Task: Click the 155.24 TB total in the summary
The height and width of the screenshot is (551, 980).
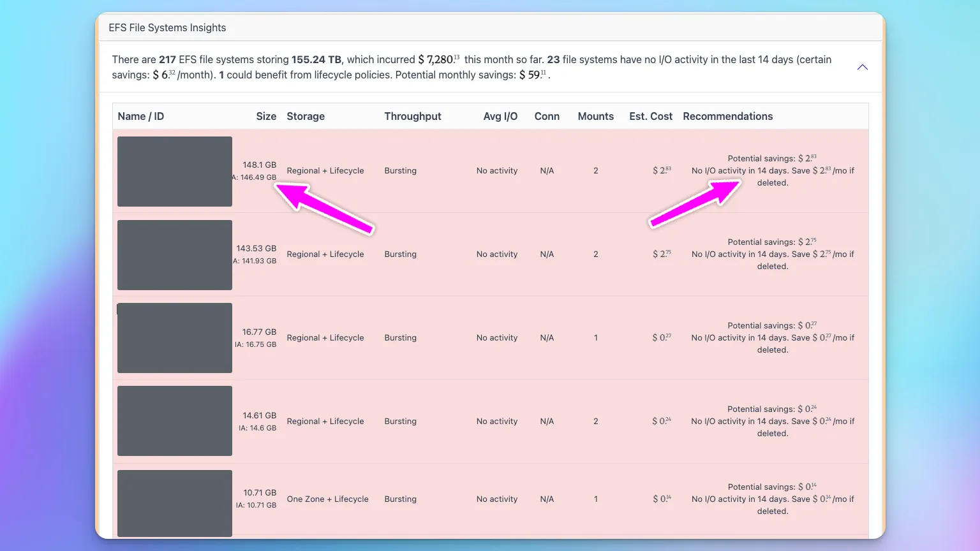Action: (x=316, y=59)
